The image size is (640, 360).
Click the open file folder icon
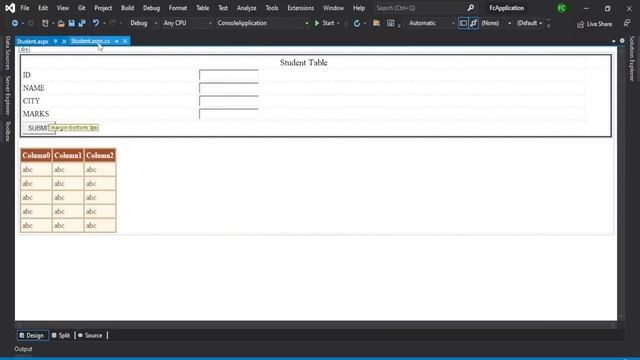61,23
